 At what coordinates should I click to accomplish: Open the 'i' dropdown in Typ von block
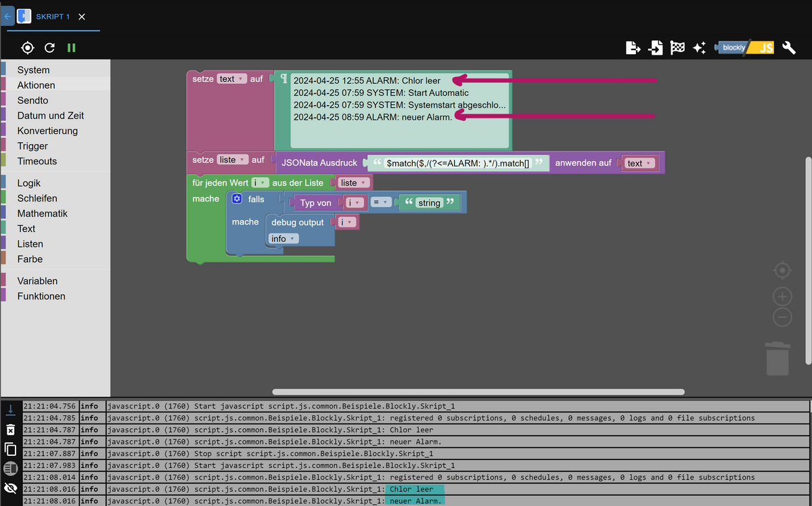[x=354, y=202]
